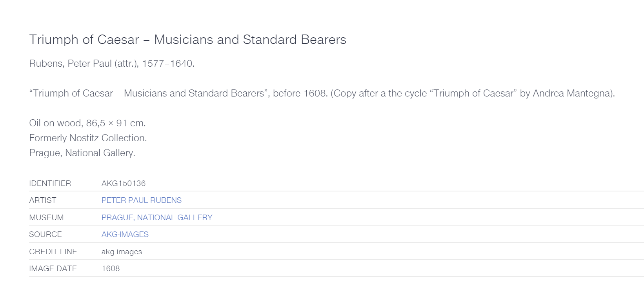This screenshot has width=644, height=286.
Task: Click the title Triumph of Caesar heading
Action: click(x=187, y=40)
